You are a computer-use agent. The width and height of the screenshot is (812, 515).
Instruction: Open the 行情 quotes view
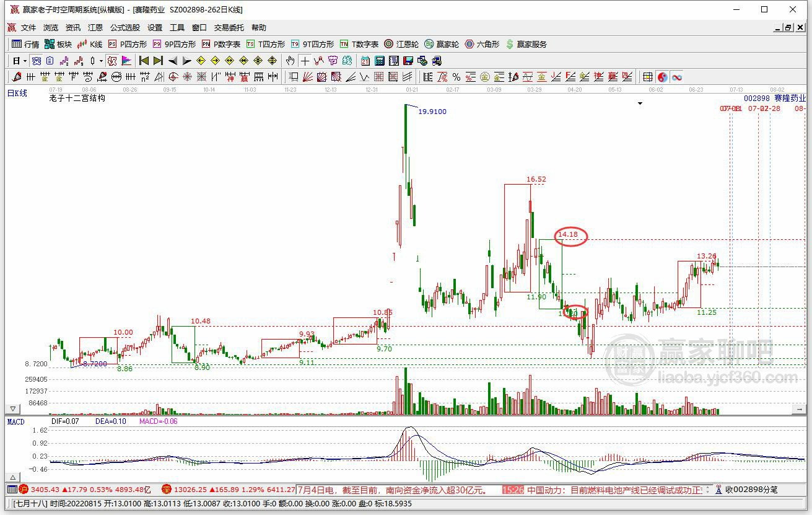click(25, 44)
